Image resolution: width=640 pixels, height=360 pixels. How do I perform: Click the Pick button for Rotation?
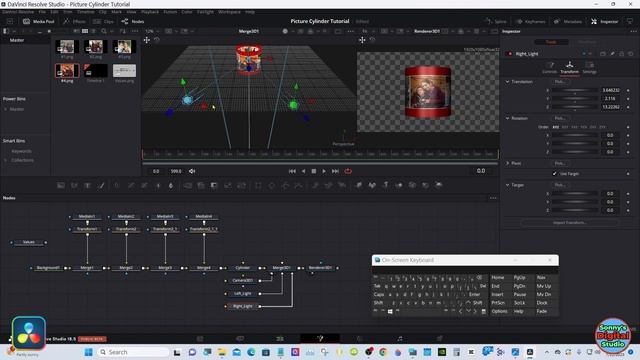[x=560, y=118]
